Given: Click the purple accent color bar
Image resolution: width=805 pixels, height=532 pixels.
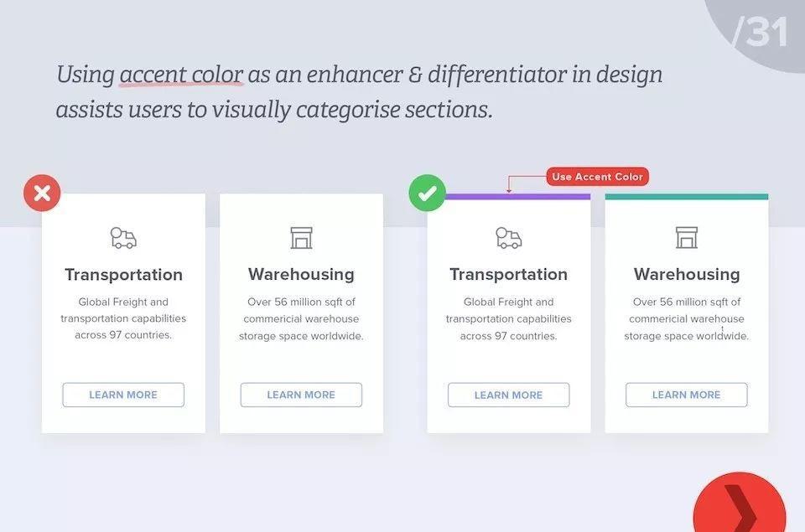Looking at the screenshot, I should click(517, 197).
